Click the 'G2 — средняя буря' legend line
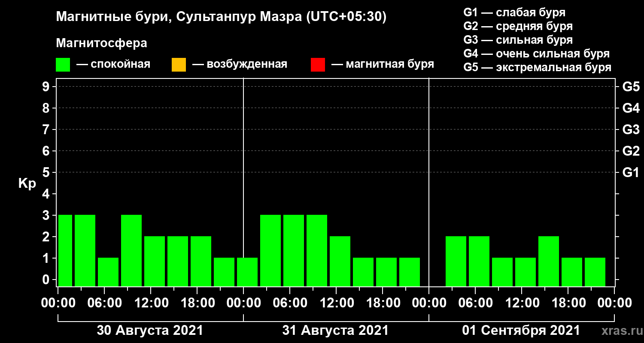 (518, 26)
